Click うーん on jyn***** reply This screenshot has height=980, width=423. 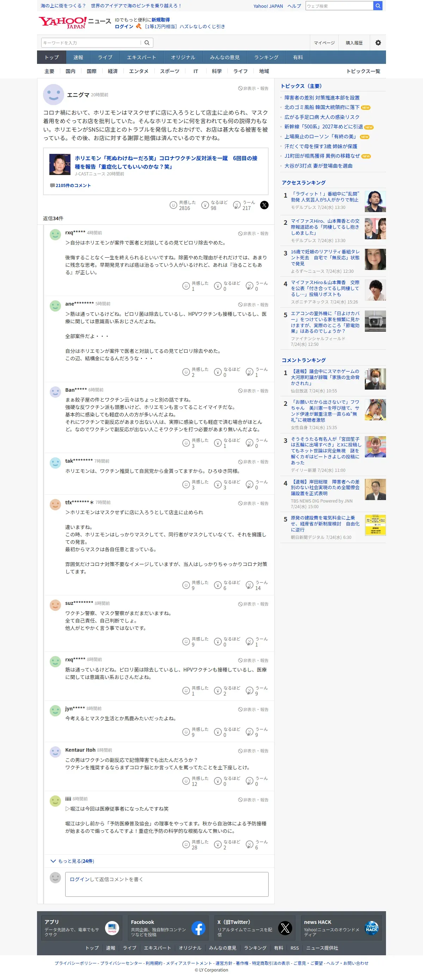[249, 732]
